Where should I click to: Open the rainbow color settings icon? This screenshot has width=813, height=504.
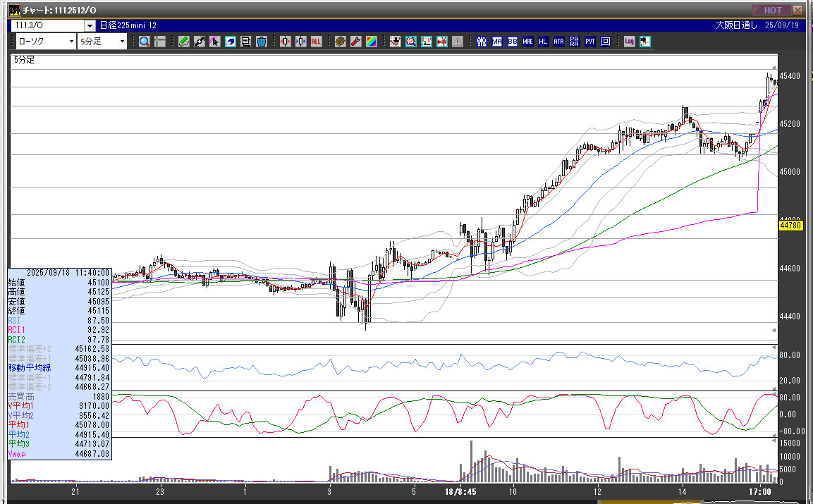(371, 42)
